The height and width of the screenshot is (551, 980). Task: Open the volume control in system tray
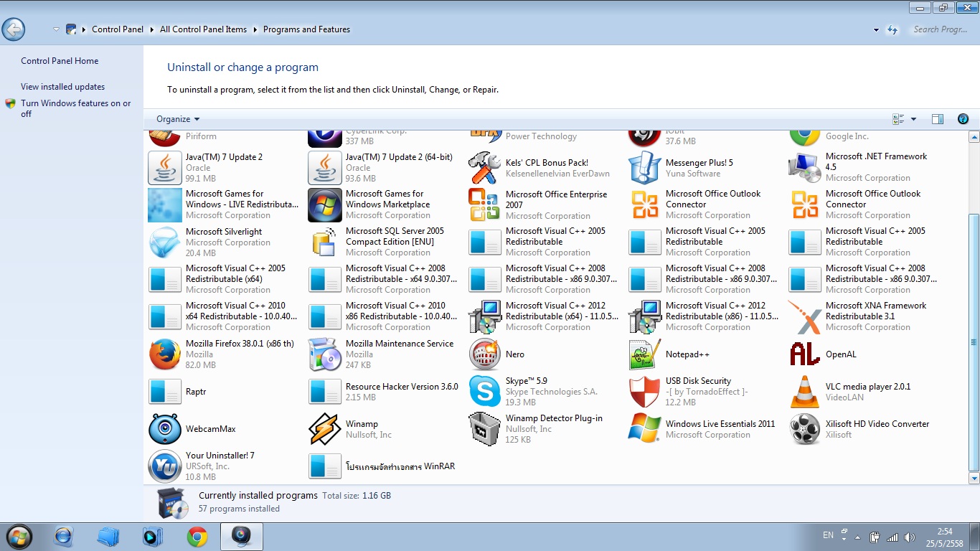(x=910, y=537)
